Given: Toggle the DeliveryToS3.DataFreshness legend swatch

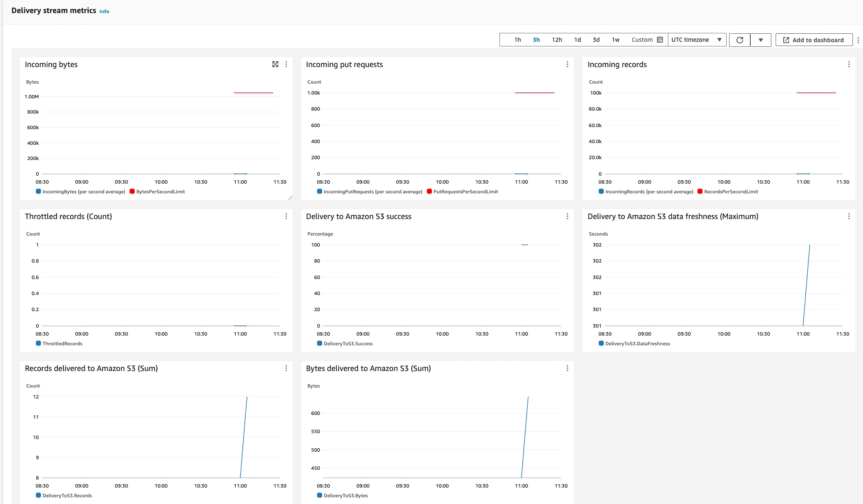Looking at the screenshot, I should [x=601, y=343].
